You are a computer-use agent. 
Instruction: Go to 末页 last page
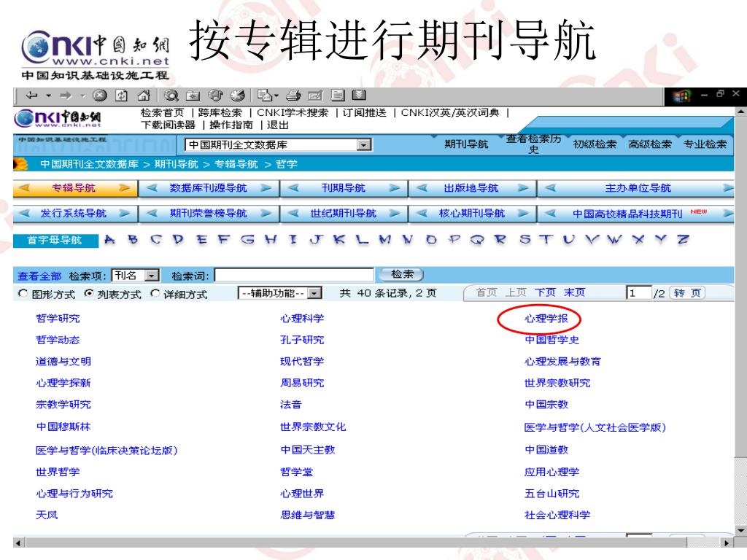(x=575, y=292)
